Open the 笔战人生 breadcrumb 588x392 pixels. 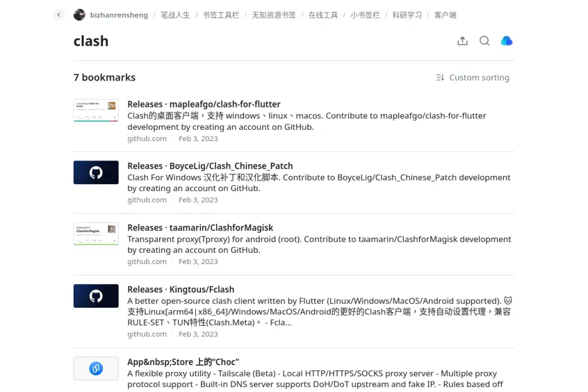pos(175,15)
